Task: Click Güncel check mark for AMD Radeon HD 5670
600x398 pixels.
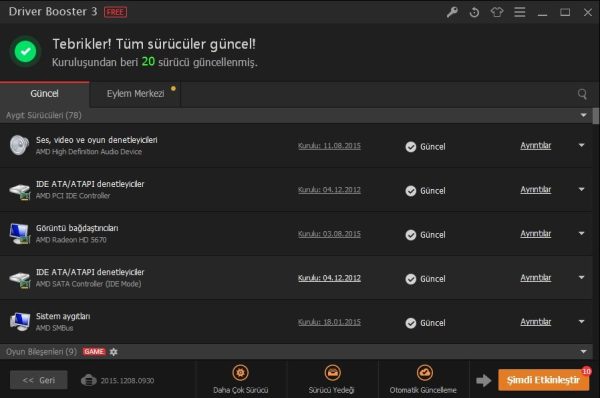Action: pos(411,235)
